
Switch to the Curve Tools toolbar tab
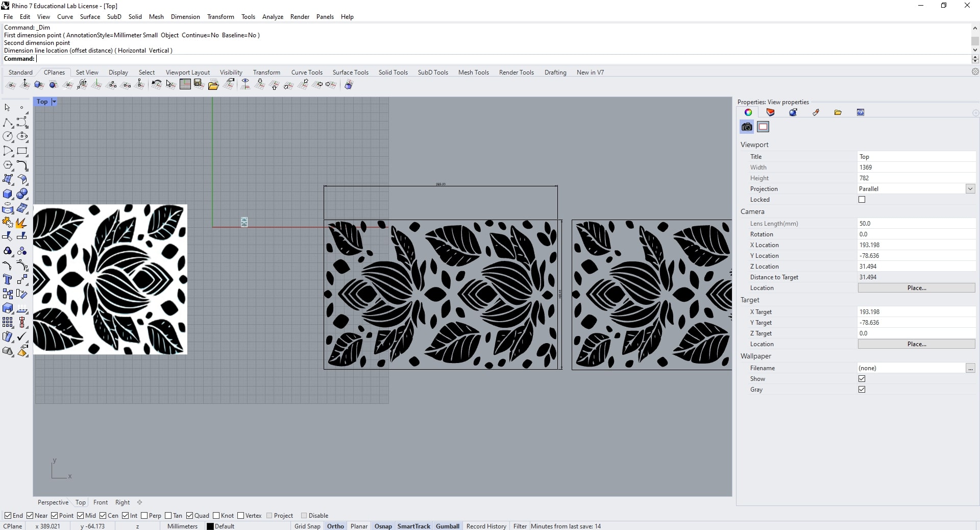(307, 72)
